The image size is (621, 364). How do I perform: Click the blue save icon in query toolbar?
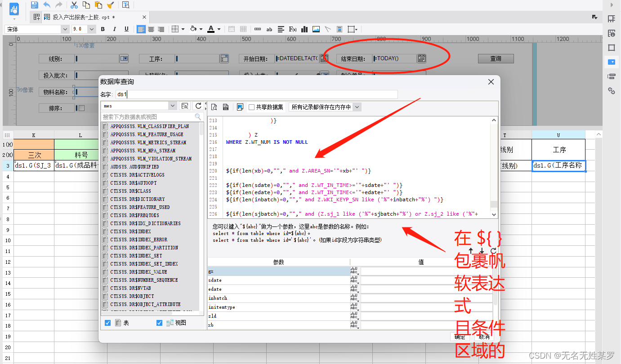[240, 107]
